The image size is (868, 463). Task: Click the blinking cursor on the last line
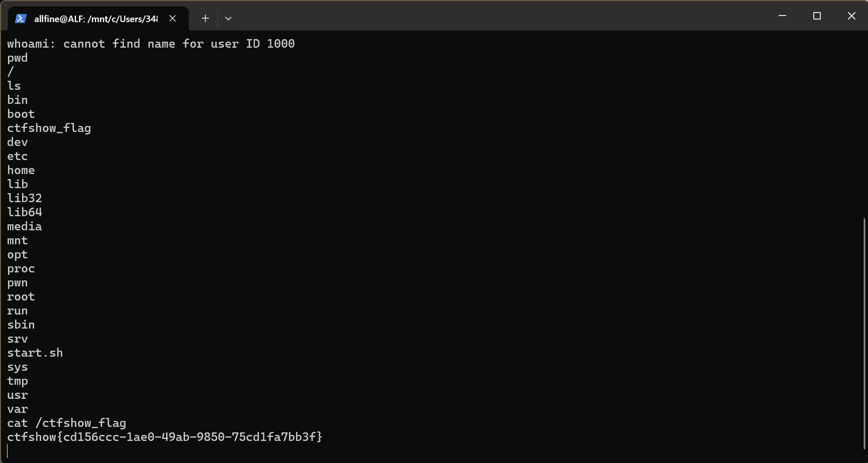tap(8, 451)
